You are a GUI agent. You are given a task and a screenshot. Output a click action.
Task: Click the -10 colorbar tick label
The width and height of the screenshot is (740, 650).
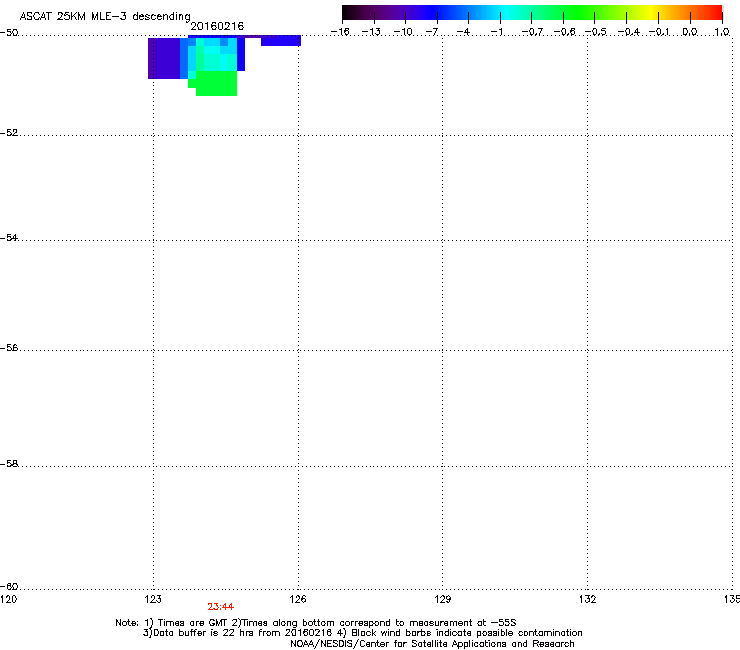[x=403, y=32]
